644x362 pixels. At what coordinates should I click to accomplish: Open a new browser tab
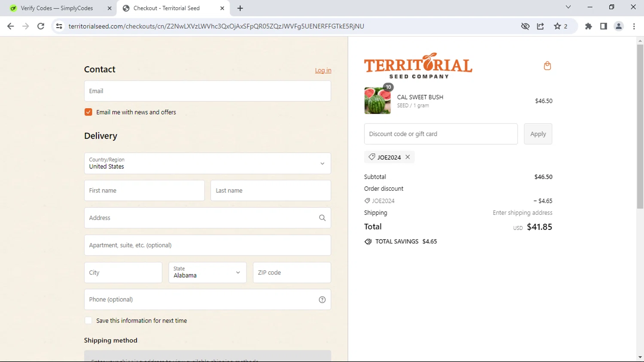240,8
